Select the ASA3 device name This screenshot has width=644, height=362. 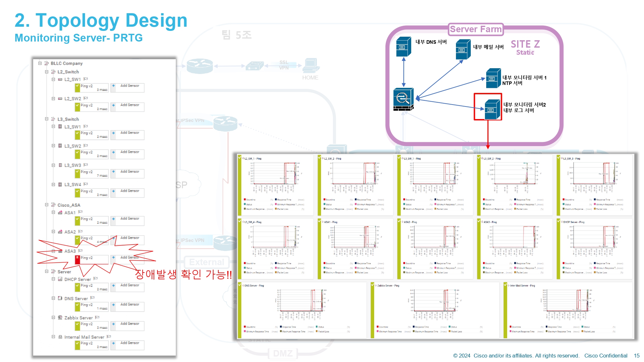pos(70,251)
